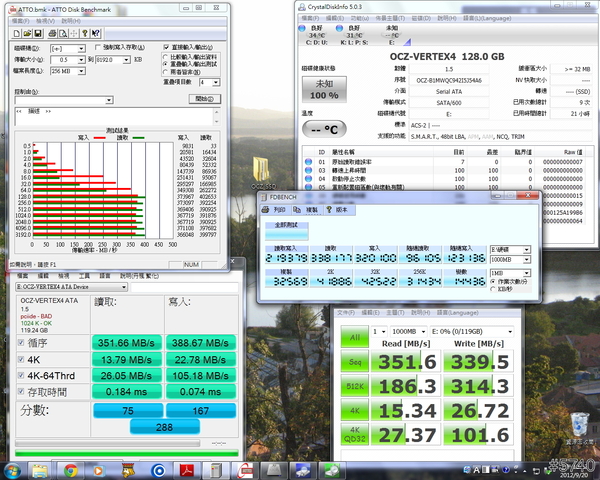Toggle the Direct I/O checkbox in ATTO

click(x=164, y=47)
